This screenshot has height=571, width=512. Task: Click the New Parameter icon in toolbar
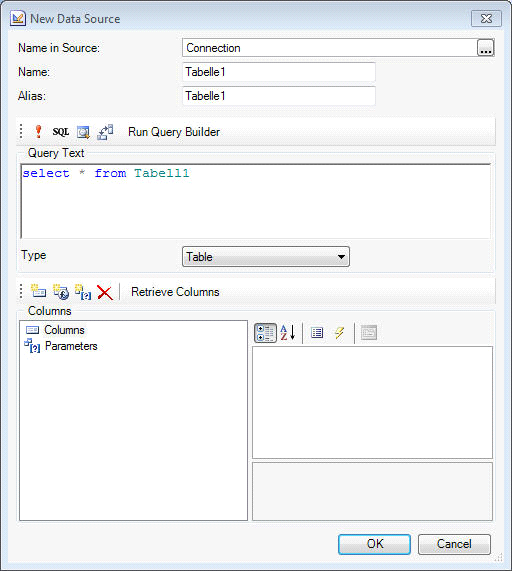coord(83,292)
